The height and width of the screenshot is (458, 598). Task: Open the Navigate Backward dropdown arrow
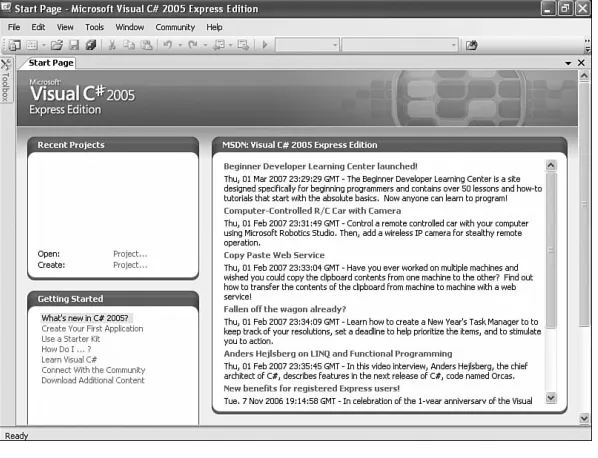tap(230, 45)
